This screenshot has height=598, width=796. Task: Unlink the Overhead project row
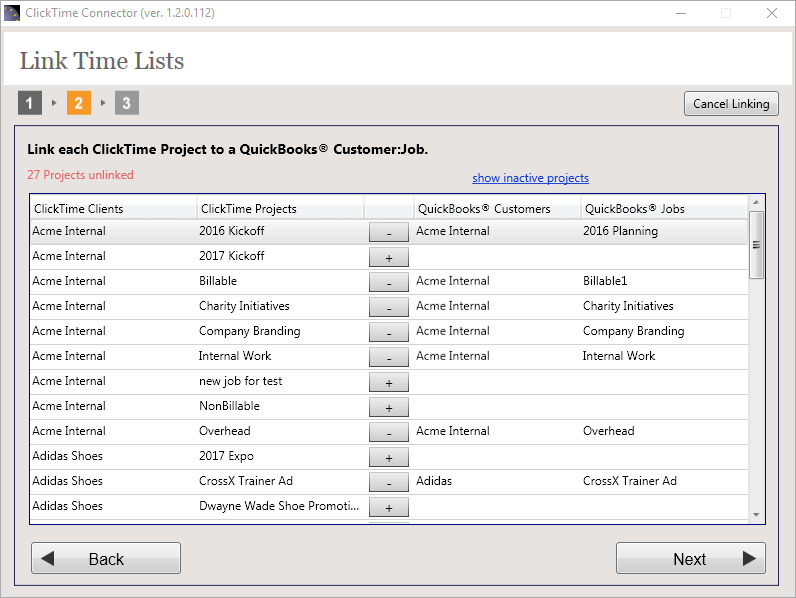pyautogui.click(x=388, y=432)
